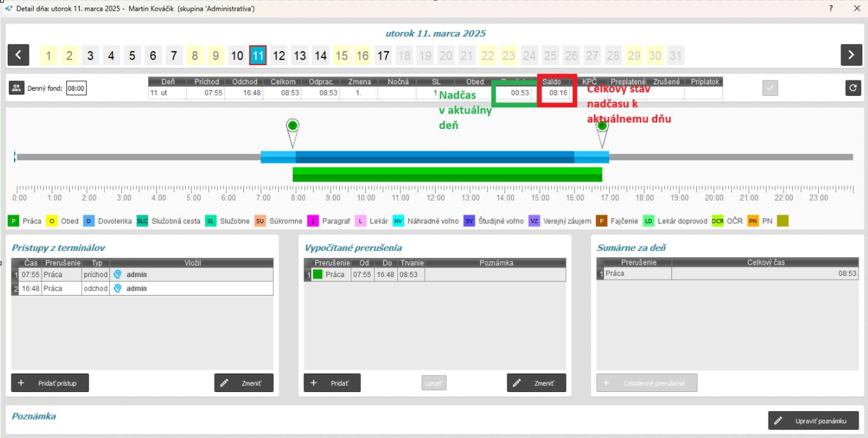Click the confirm checkmark button
868x438 pixels.
click(771, 89)
